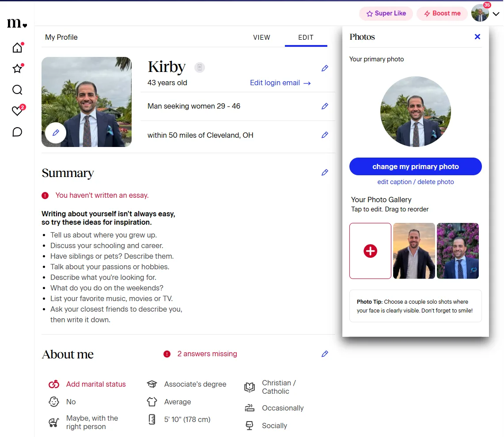Image resolution: width=504 pixels, height=437 pixels.
Task: Click 'My Profile' heading
Action: (61, 37)
